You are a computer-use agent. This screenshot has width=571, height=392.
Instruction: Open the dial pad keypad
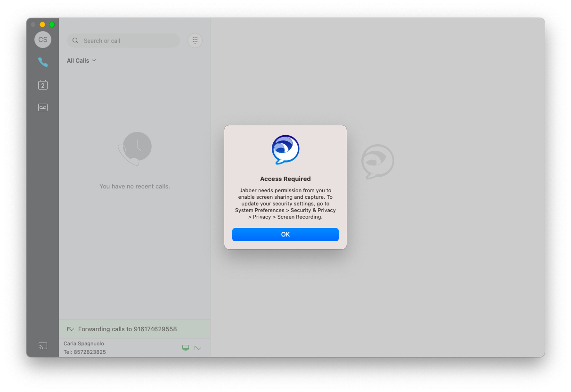point(195,41)
